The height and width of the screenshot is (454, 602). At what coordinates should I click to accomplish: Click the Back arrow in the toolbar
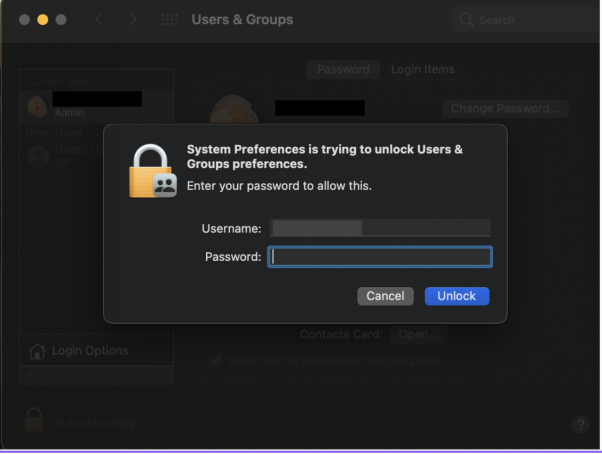coord(99,20)
